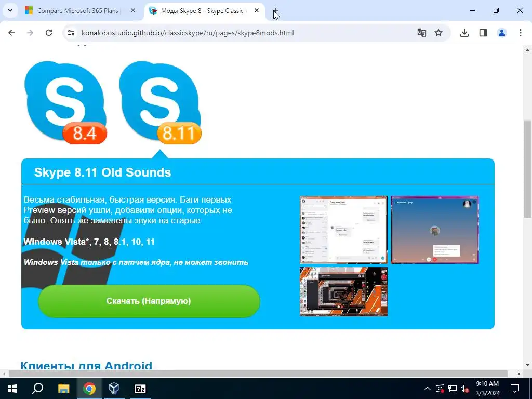Bookmark this page with star icon
The height and width of the screenshot is (399, 532).
pyautogui.click(x=438, y=33)
